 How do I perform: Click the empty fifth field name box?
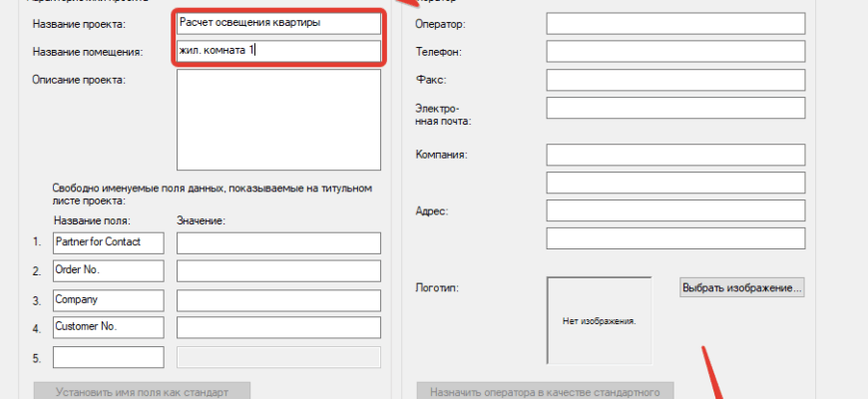(108, 357)
